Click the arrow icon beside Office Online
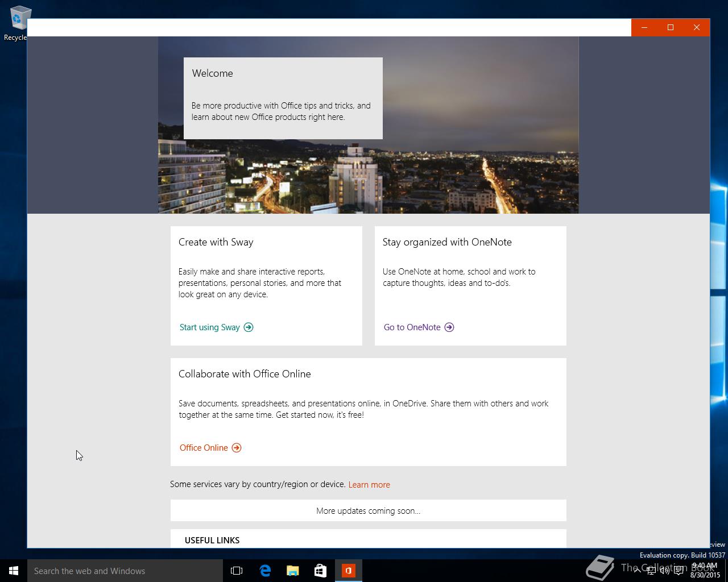Screen dimensions: 728x582 237,448
